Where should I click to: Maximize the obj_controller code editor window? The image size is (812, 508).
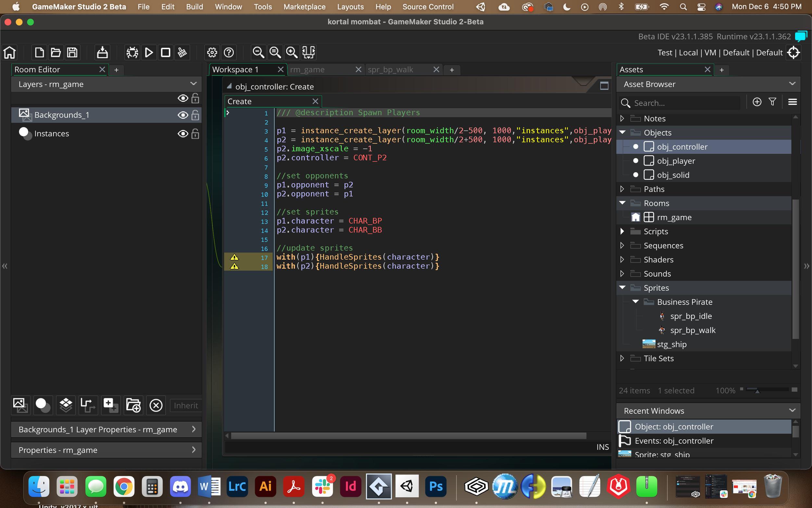pos(604,86)
